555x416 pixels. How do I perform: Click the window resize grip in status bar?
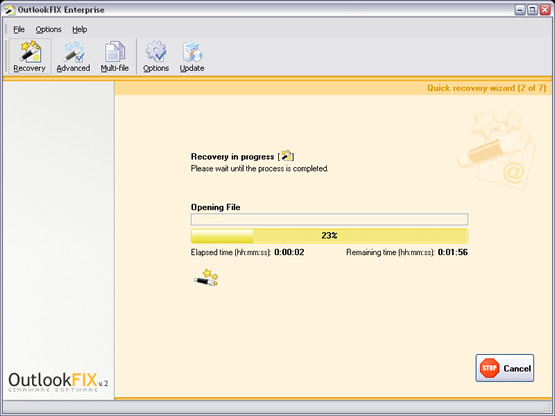coord(548,409)
